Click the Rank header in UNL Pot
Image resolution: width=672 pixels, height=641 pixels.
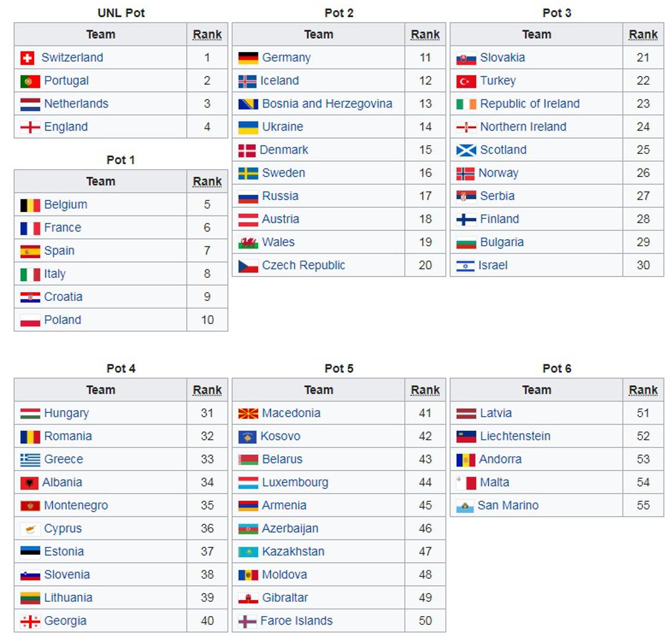coord(207,34)
